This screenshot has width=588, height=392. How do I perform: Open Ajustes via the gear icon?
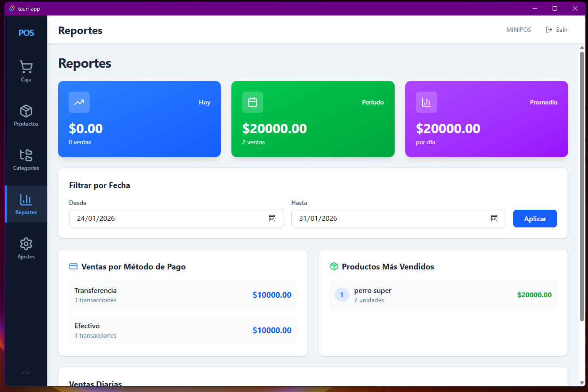pos(26,244)
